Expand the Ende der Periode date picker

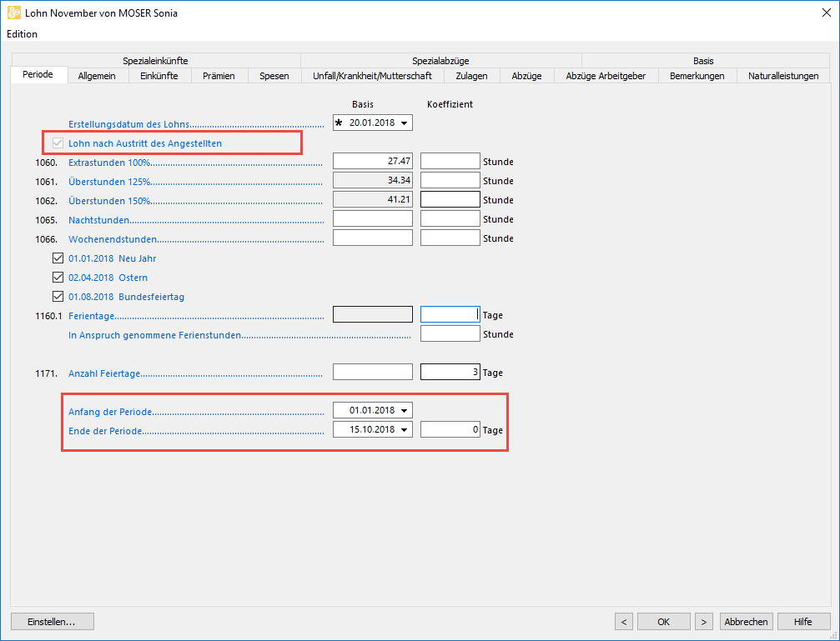(405, 430)
